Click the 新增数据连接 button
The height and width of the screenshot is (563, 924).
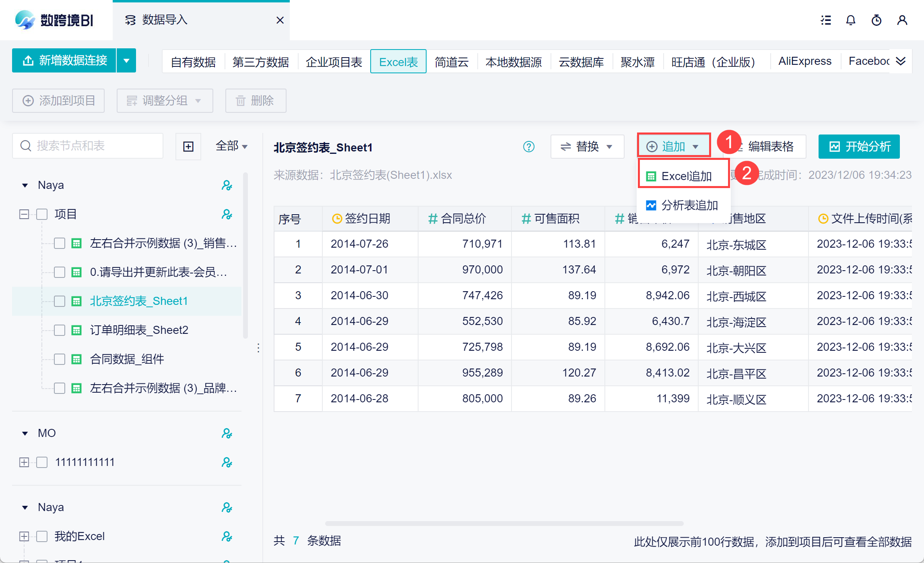[64, 60]
